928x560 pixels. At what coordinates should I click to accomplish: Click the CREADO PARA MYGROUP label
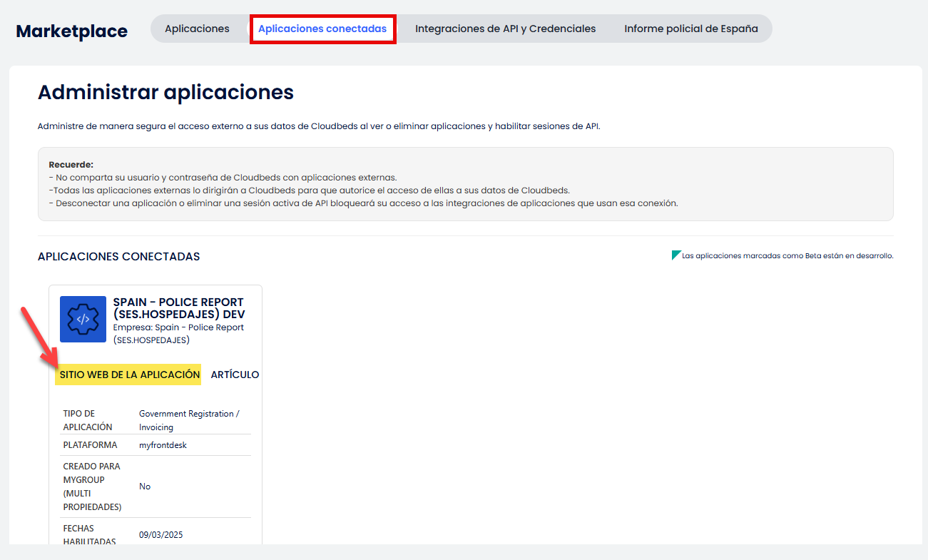(x=93, y=487)
